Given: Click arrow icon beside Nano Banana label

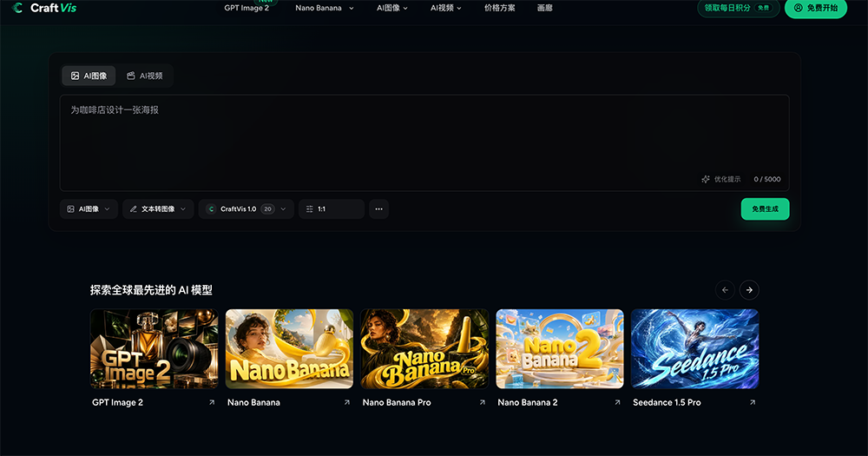Looking at the screenshot, I should tap(347, 402).
